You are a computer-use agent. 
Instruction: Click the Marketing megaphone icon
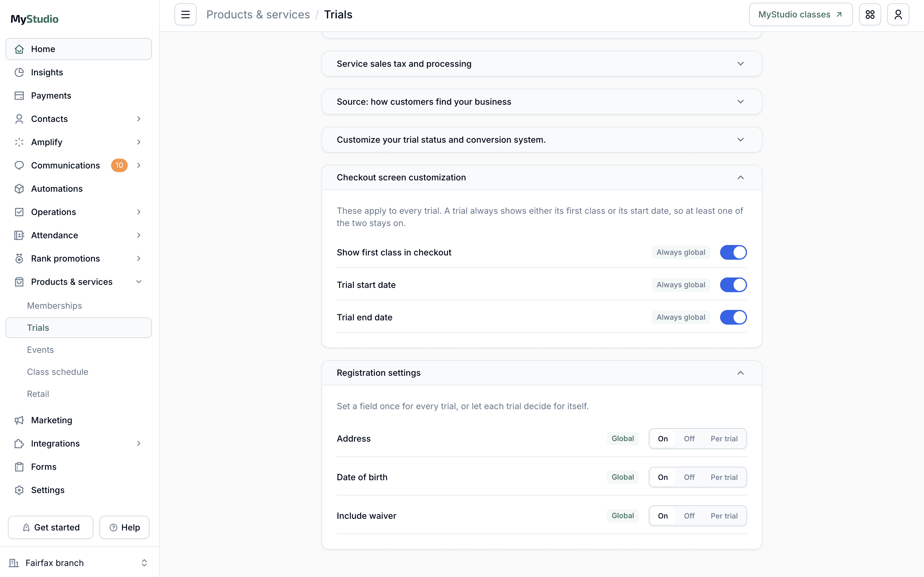point(19,420)
